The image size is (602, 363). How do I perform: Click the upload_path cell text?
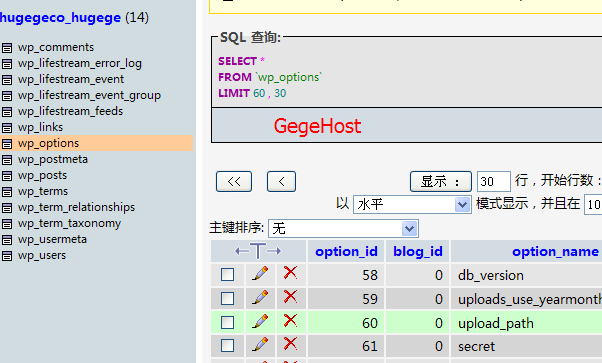tap(496, 323)
